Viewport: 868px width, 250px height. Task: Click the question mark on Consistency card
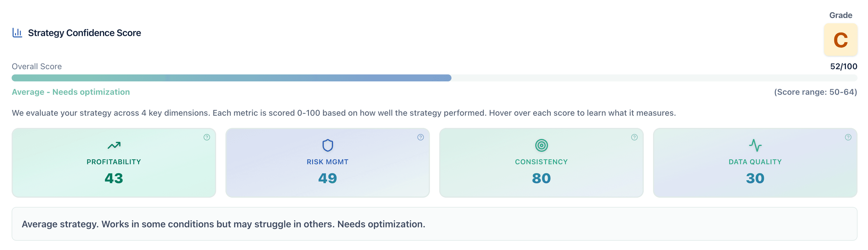[x=634, y=137]
